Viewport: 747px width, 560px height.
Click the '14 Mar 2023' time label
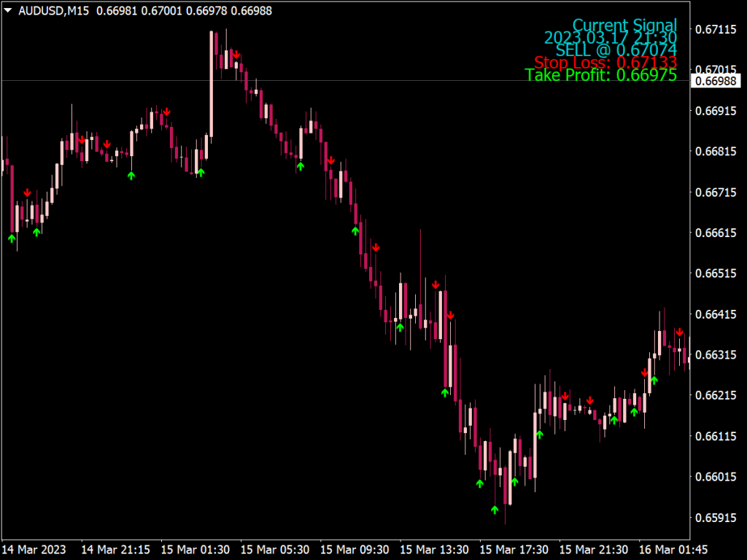pos(34,550)
